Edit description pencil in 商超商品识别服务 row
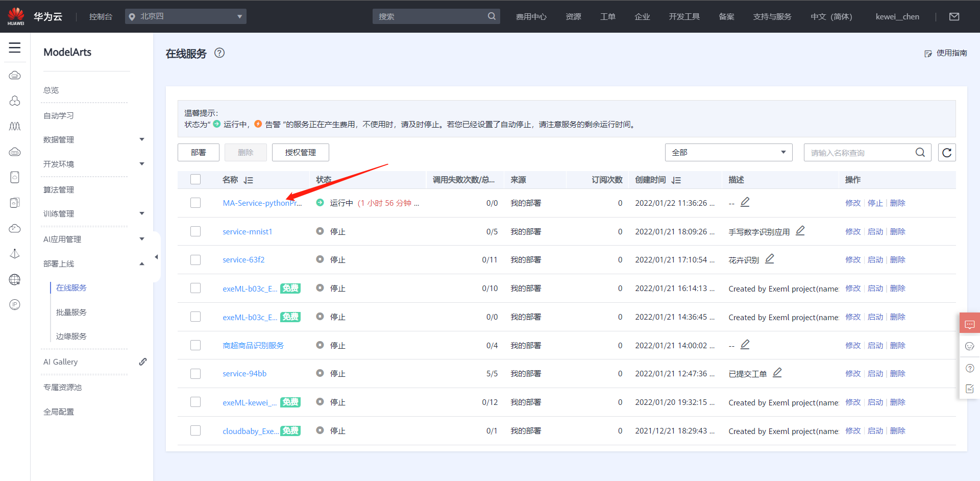The width and height of the screenshot is (980, 481). point(745,345)
